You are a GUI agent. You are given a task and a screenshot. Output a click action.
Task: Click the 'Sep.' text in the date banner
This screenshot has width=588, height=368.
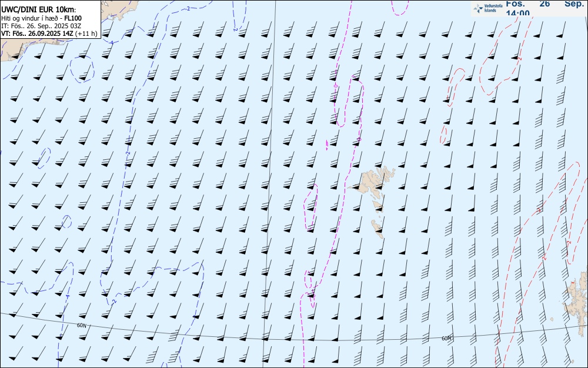(574, 4)
